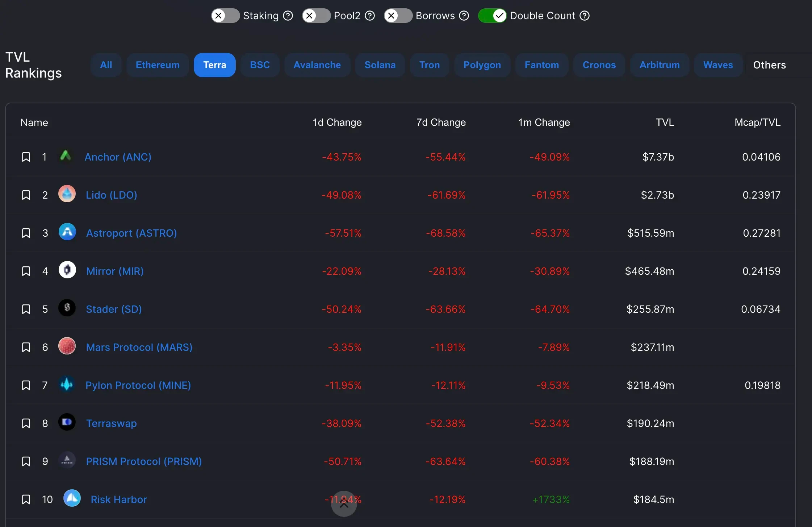Toggle the Pool2 filter off

tap(315, 15)
